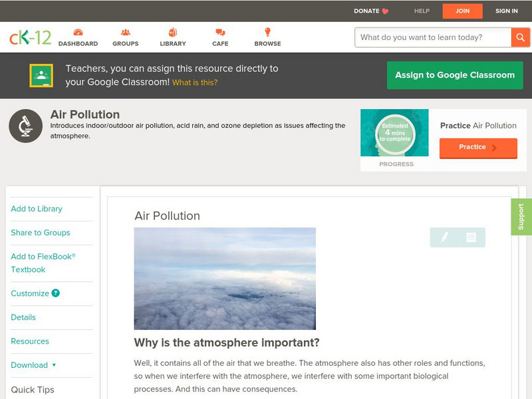Click 'Practice Air Pollution' label
This screenshot has height=399, width=532.
(x=478, y=126)
